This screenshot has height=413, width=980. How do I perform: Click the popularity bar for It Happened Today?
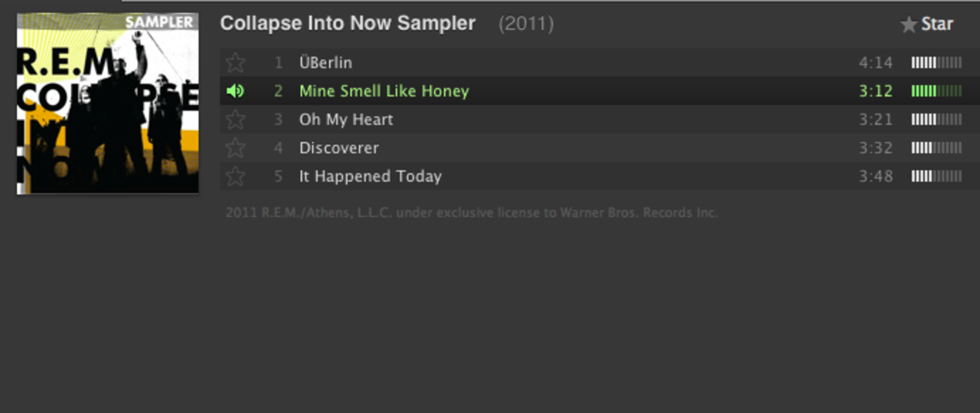point(936,176)
